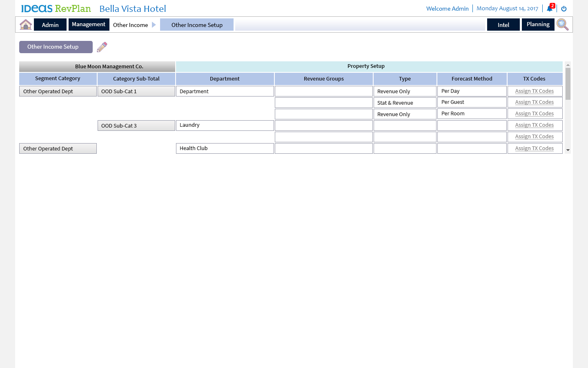Open the Management menu

[89, 25]
